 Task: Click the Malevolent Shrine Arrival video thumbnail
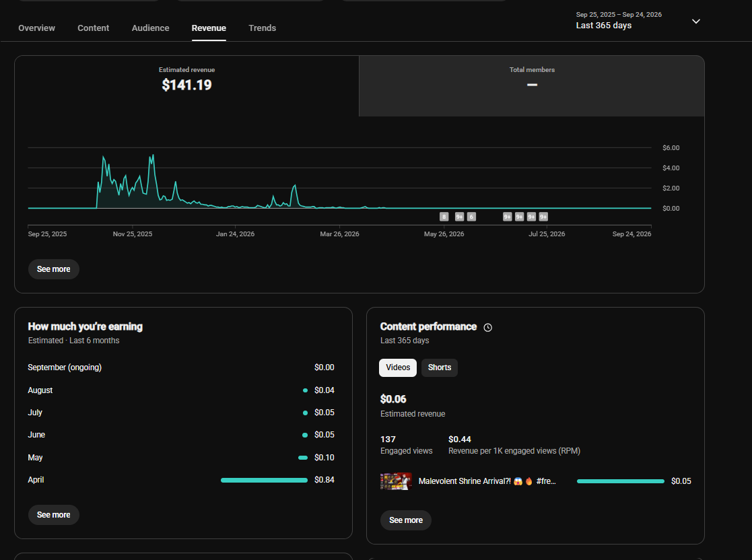pyautogui.click(x=396, y=481)
